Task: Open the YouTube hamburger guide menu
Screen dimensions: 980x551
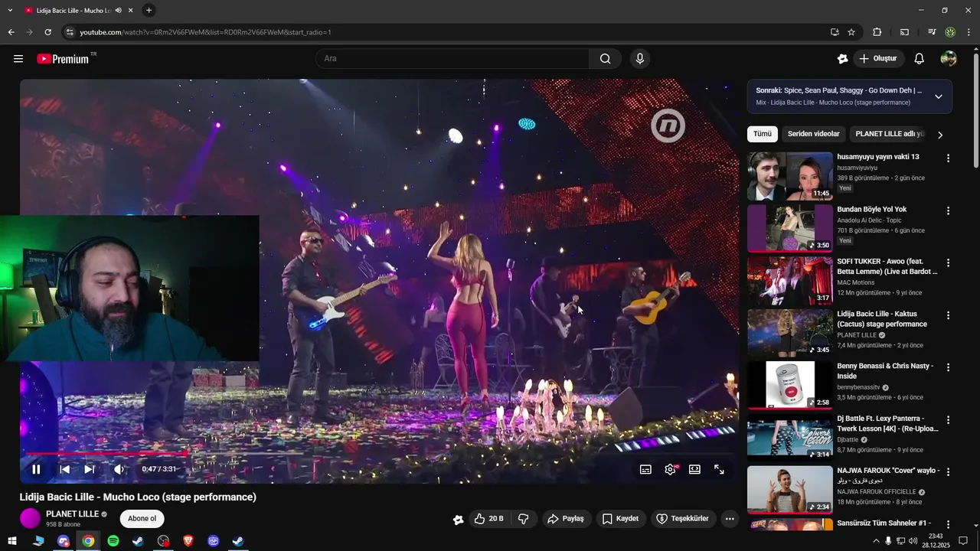Action: coord(18,59)
